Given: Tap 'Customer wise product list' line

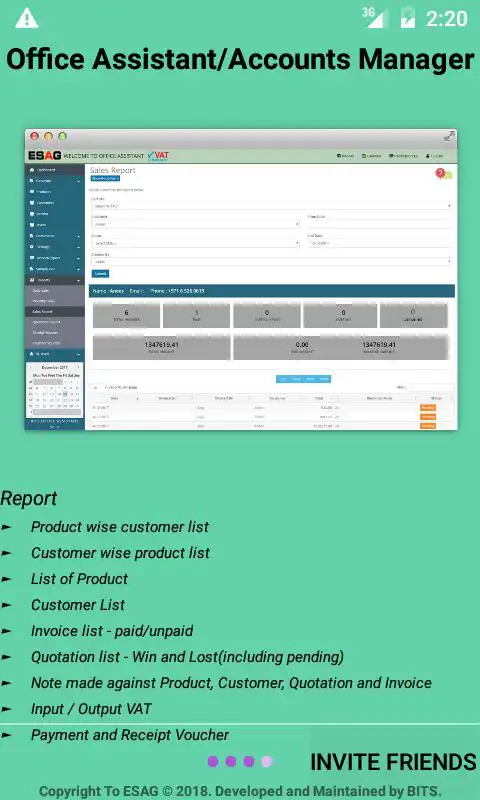Looking at the screenshot, I should [x=120, y=553].
